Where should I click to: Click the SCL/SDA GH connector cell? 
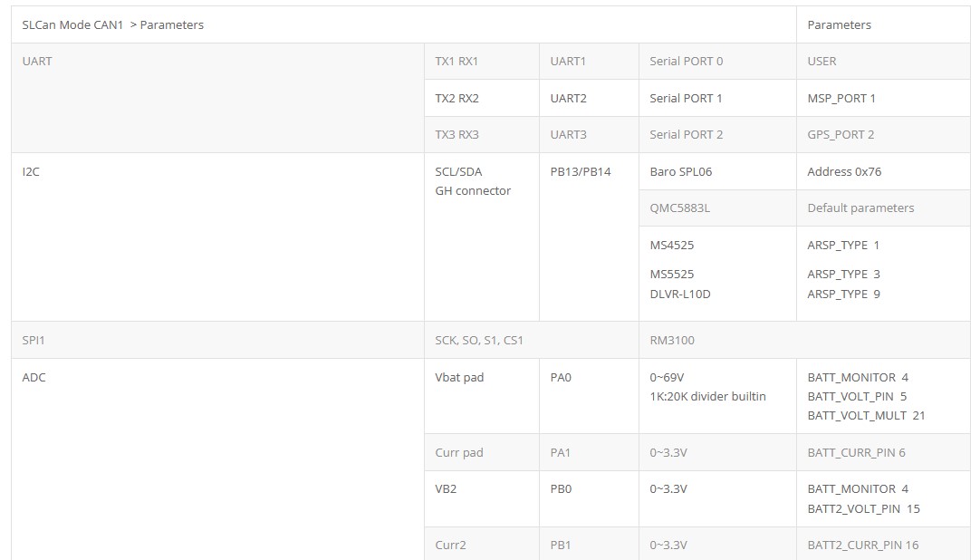pyautogui.click(x=481, y=237)
